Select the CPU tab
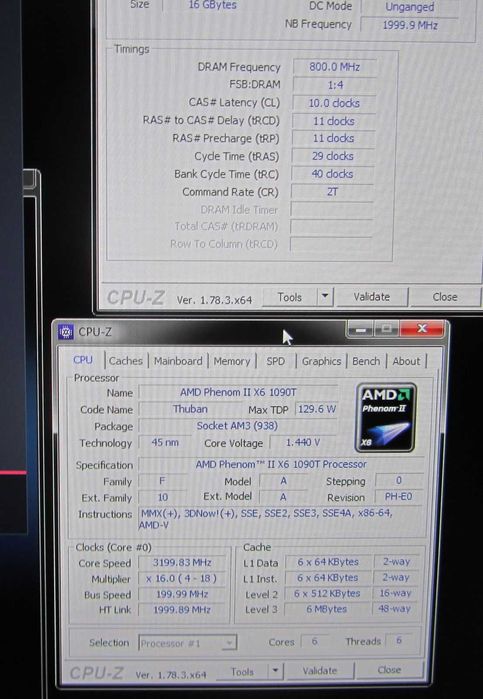483x699 pixels. click(x=83, y=360)
